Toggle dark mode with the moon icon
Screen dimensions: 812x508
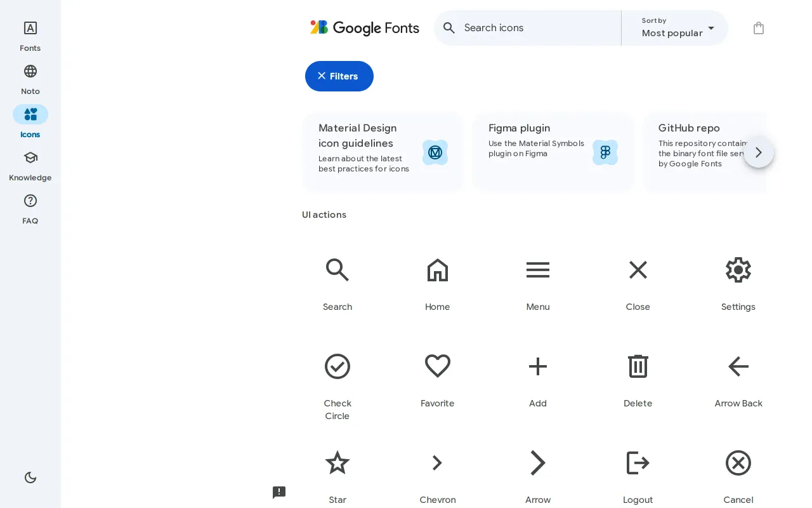click(30, 478)
